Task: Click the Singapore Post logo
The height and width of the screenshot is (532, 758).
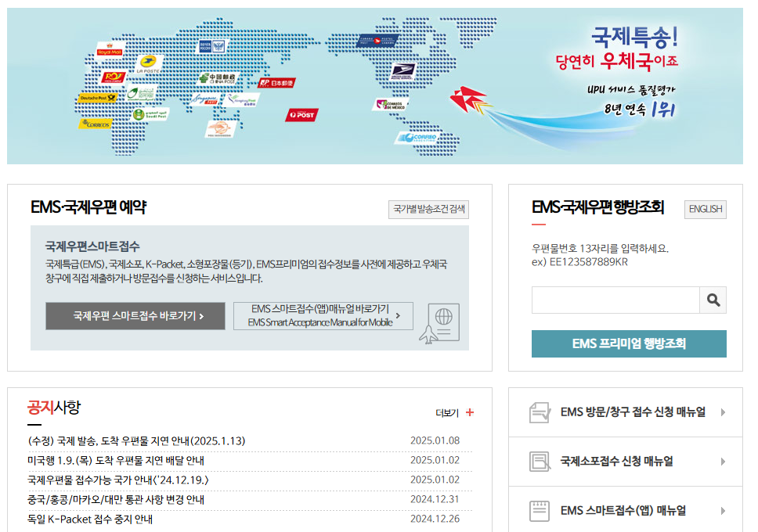Action: pos(206,99)
